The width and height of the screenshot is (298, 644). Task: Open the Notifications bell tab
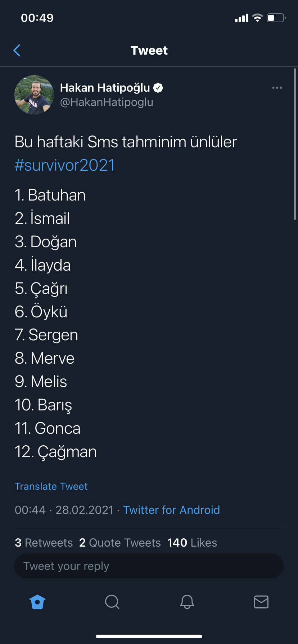click(187, 602)
